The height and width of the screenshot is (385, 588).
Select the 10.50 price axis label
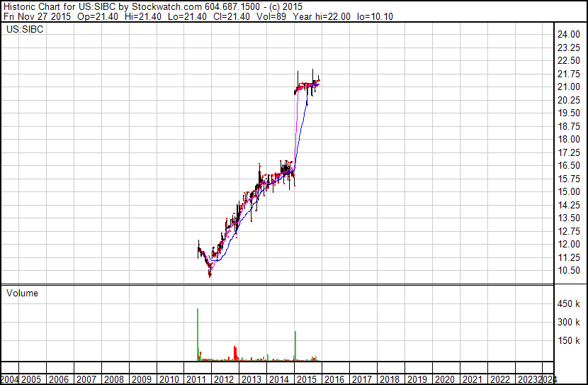tap(568, 271)
